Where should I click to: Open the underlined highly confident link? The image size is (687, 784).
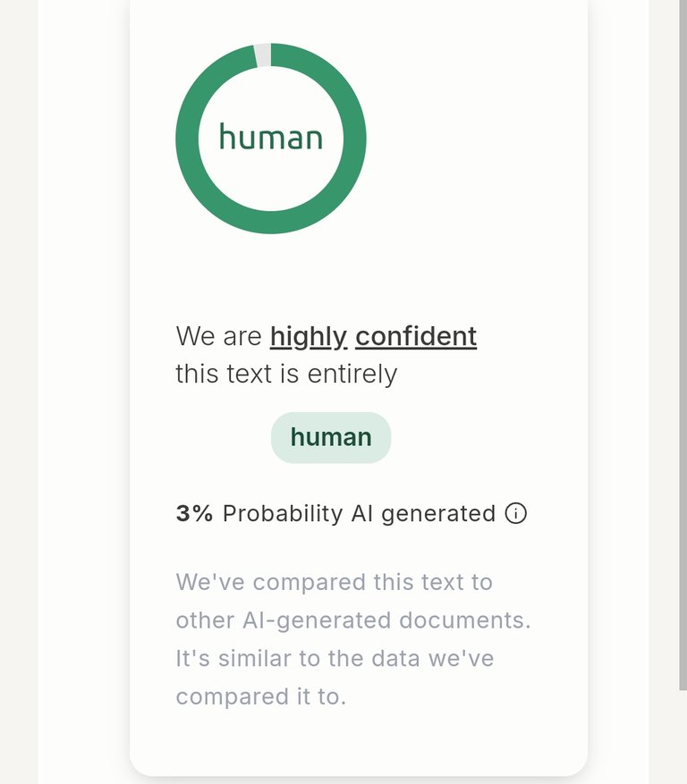373,336
